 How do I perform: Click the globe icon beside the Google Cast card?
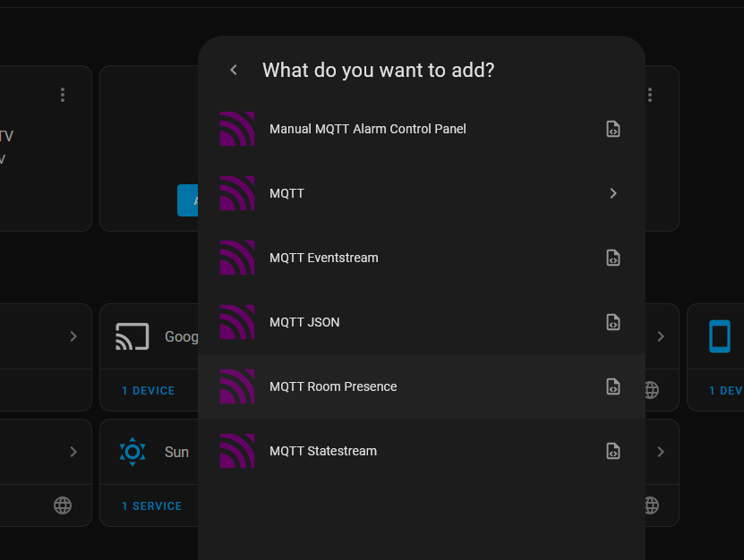tap(650, 390)
